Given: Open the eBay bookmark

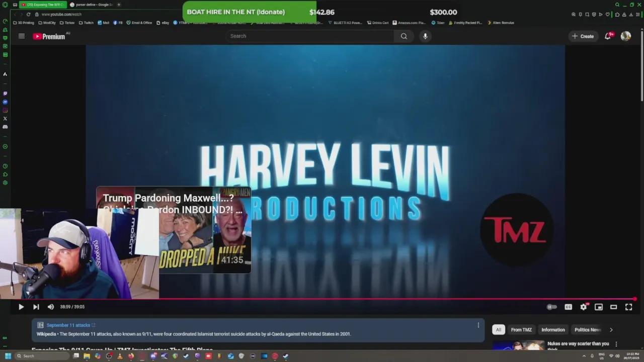Looking at the screenshot, I should click(x=163, y=23).
